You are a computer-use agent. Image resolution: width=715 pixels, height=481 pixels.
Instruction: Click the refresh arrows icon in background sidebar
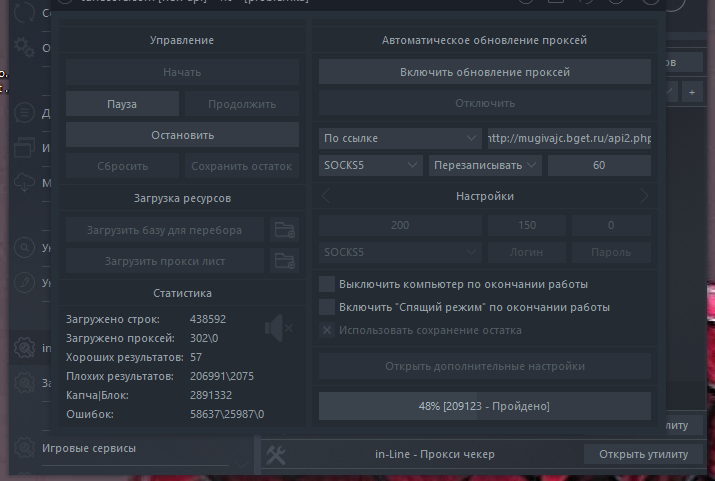[x=25, y=12]
